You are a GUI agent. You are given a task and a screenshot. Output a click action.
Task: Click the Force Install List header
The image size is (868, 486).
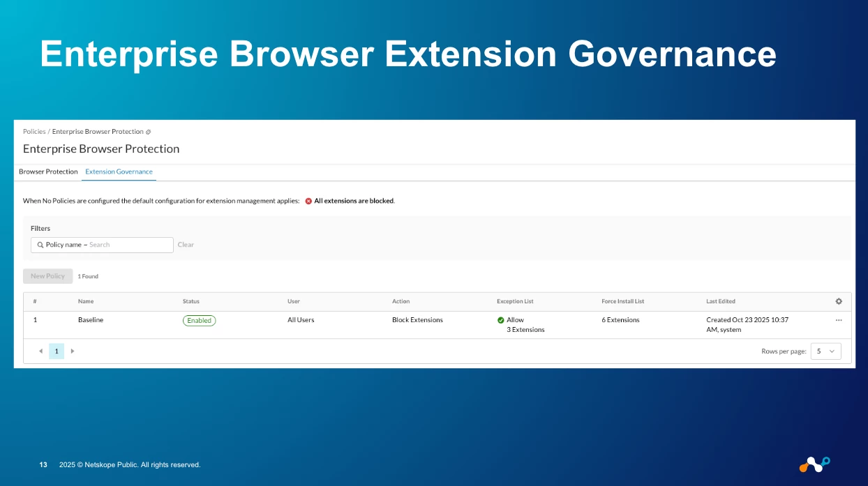[x=623, y=301]
